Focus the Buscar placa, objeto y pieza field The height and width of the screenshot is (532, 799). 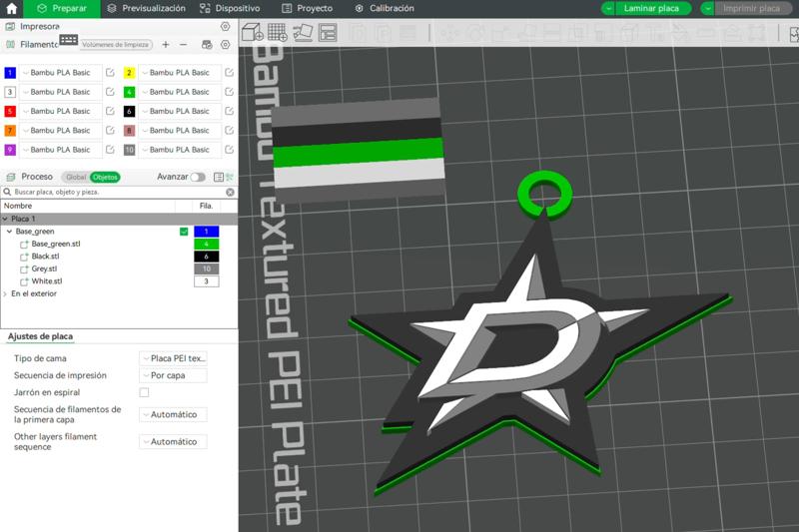point(117,193)
